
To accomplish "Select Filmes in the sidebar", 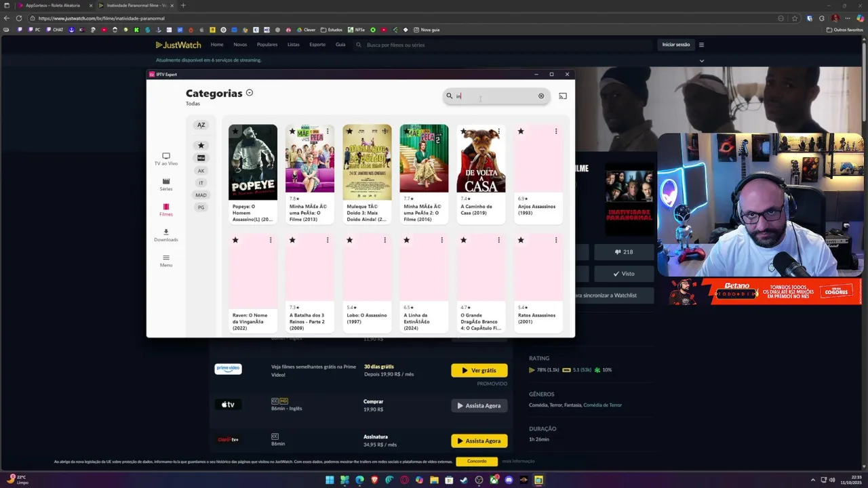I will (166, 210).
